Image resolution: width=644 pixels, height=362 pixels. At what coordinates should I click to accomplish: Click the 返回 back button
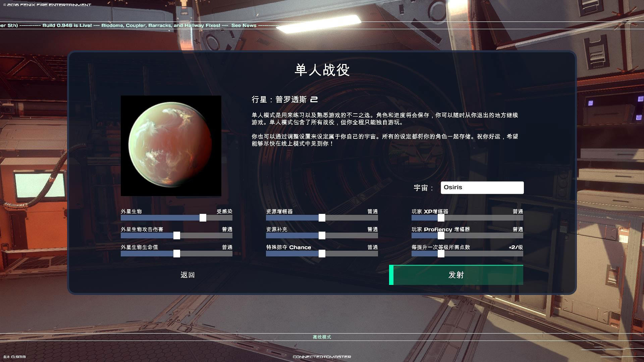tap(187, 275)
